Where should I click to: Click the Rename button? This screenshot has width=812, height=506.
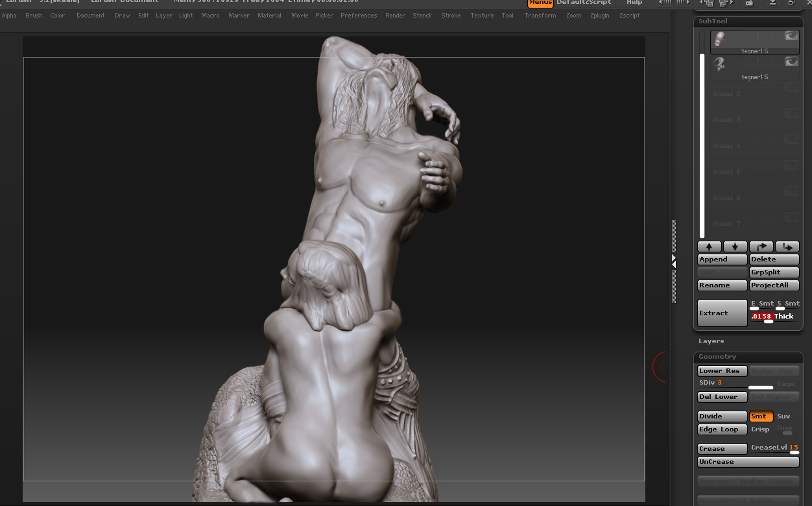722,285
